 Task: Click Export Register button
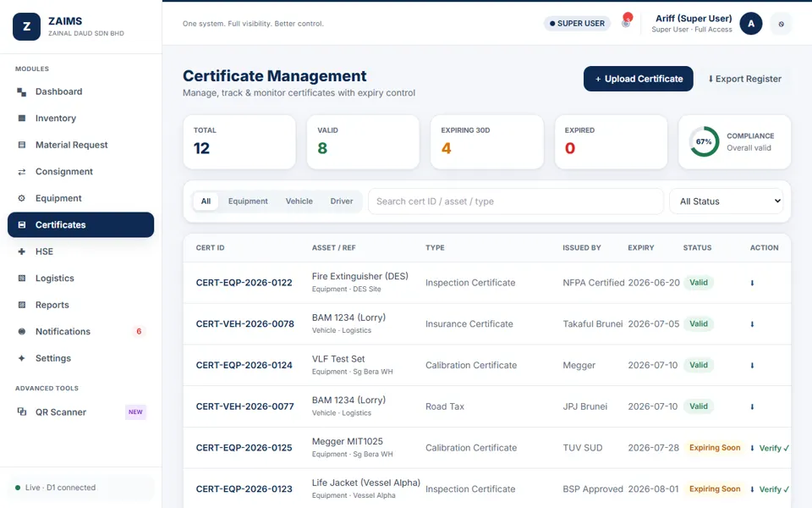point(744,79)
